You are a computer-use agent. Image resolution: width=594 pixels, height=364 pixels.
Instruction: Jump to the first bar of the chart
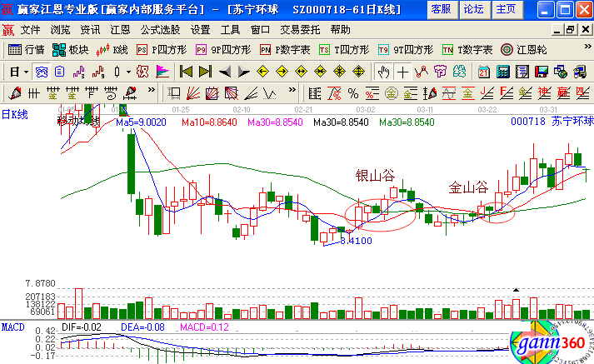pyautogui.click(x=186, y=71)
